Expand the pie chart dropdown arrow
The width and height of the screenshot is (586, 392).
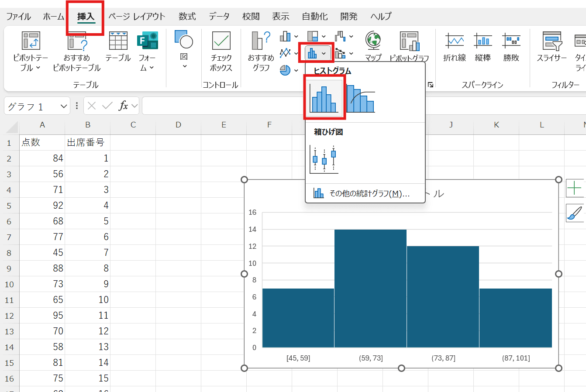(x=296, y=71)
